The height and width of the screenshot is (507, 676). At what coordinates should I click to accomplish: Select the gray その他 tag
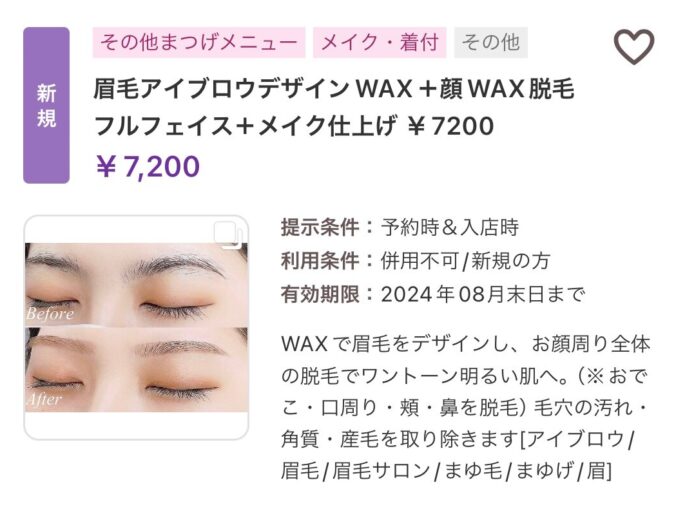click(491, 42)
